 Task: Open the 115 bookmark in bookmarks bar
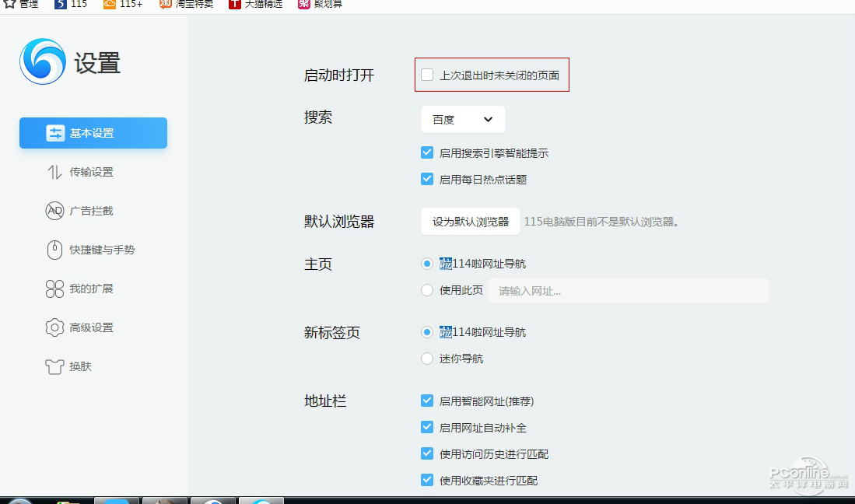pos(71,5)
